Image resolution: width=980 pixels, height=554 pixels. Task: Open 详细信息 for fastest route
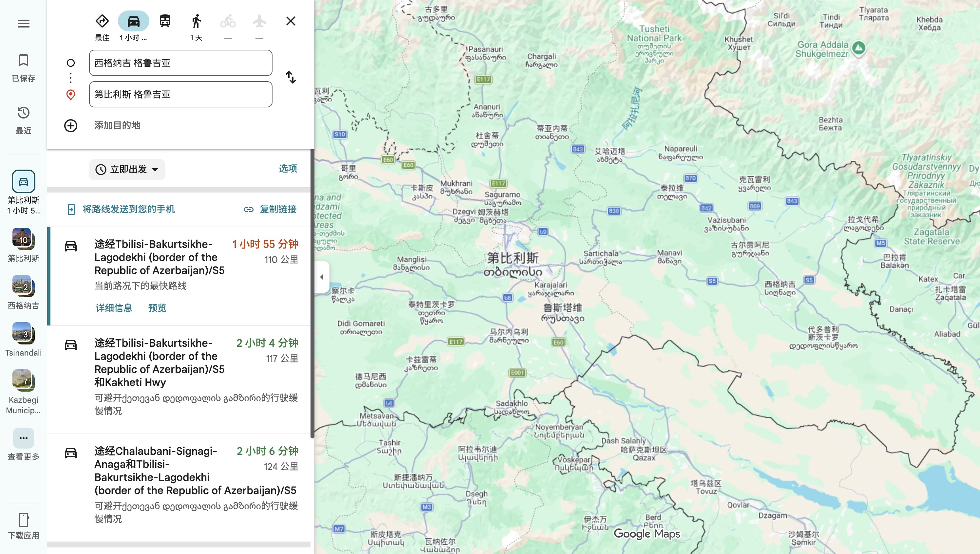click(x=114, y=308)
